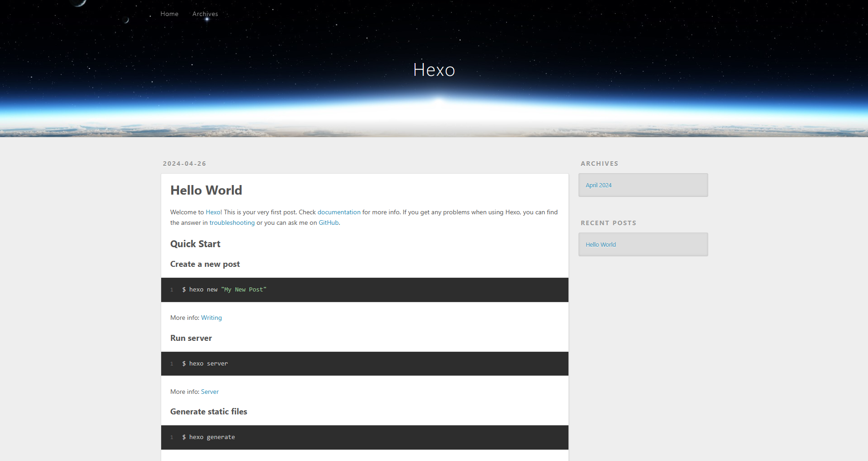868x461 pixels.
Task: Follow the Hexo link in welcome text
Action: point(213,212)
